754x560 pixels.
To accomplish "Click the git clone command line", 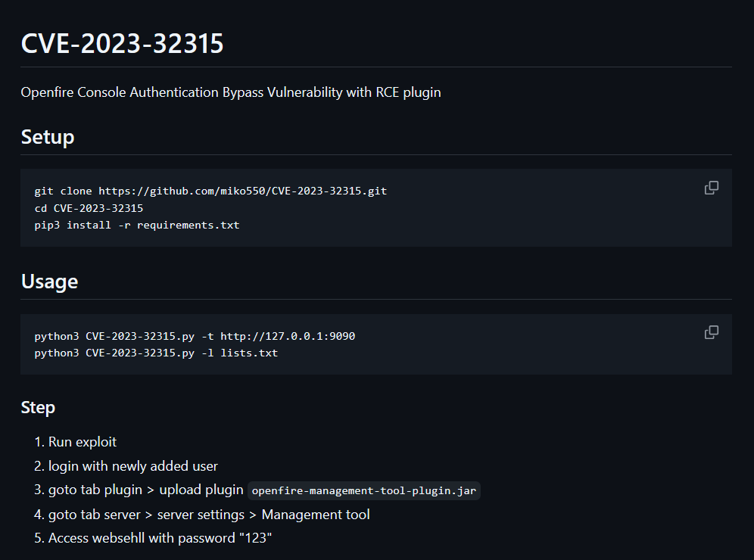I will [x=210, y=191].
